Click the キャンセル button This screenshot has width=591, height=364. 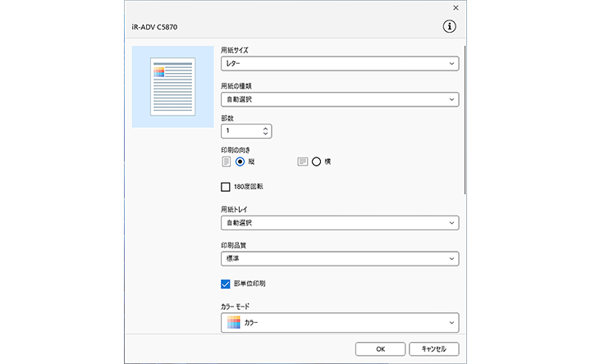pos(433,348)
